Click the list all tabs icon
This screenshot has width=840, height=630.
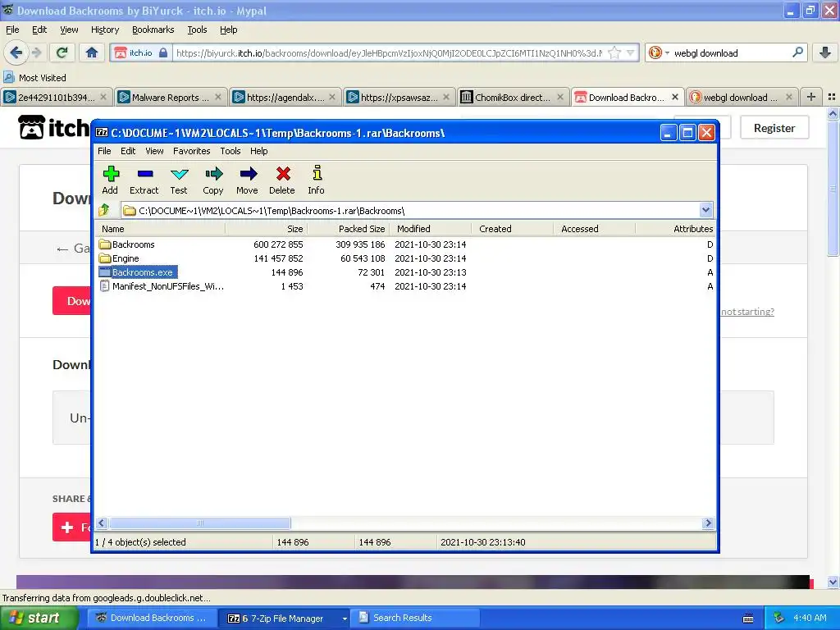[x=832, y=97]
